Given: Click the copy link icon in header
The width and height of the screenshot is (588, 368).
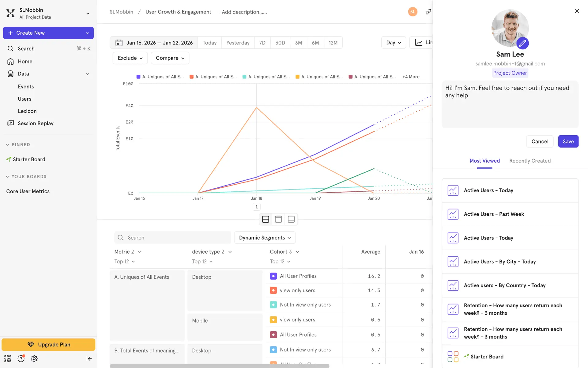Looking at the screenshot, I should click(428, 12).
